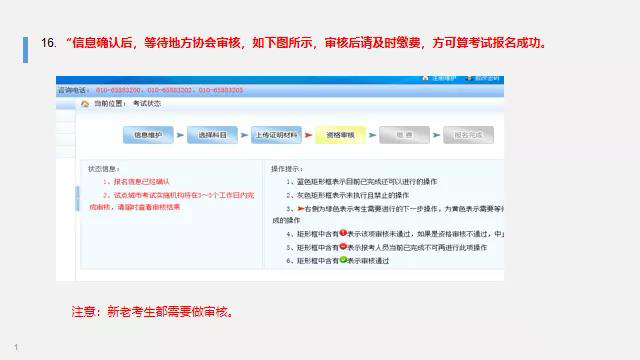
Task: Click the red arrow sample in hint 3
Action: (x=301, y=209)
